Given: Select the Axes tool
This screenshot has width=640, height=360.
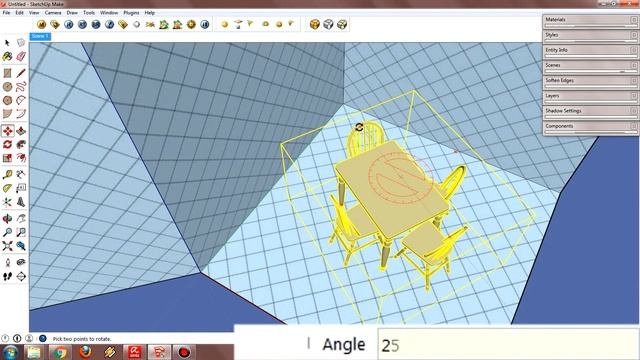Looking at the screenshot, I should [x=7, y=202].
